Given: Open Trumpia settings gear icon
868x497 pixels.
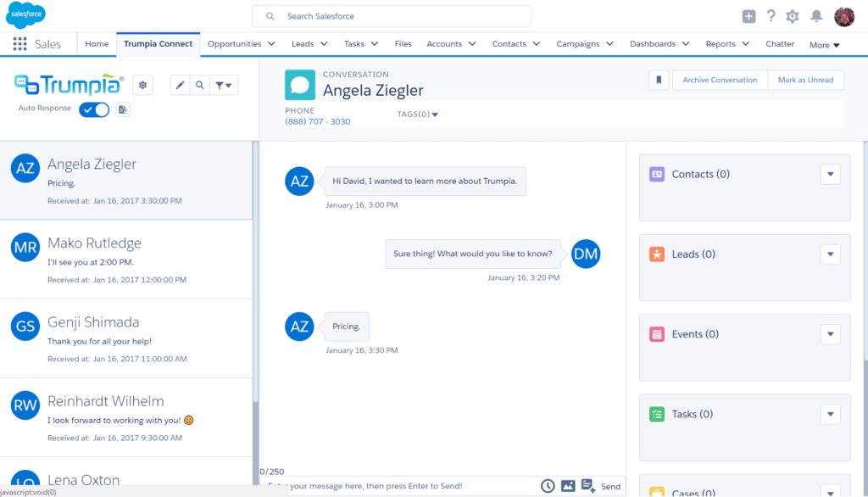Looking at the screenshot, I should point(142,84).
